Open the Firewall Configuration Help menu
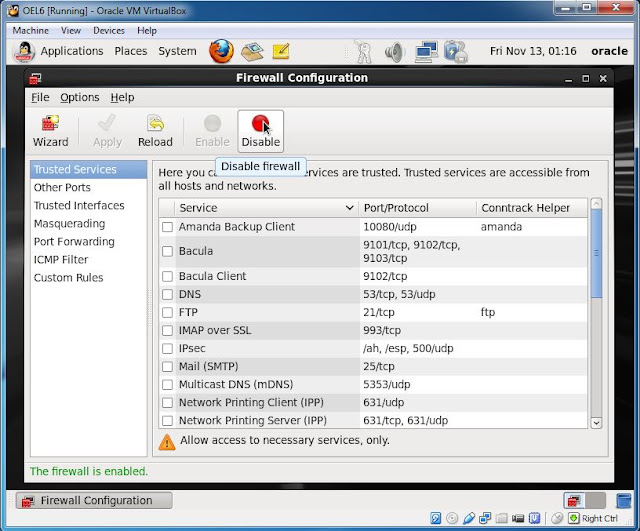Screen dimensions: 640x531 [x=122, y=98]
